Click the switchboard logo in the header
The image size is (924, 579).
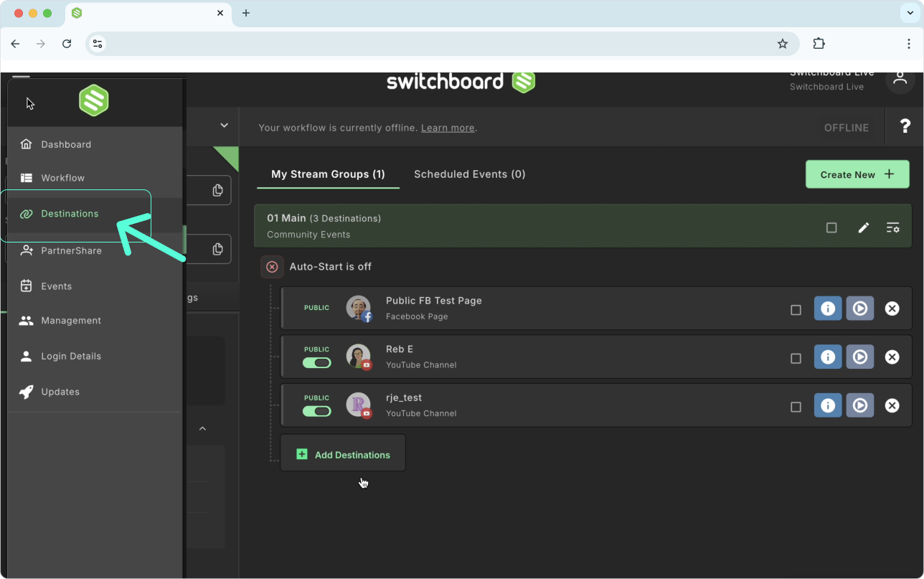click(x=461, y=82)
